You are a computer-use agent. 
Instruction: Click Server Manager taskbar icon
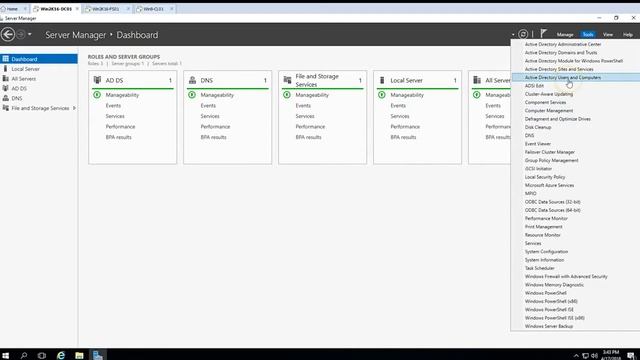(98, 356)
